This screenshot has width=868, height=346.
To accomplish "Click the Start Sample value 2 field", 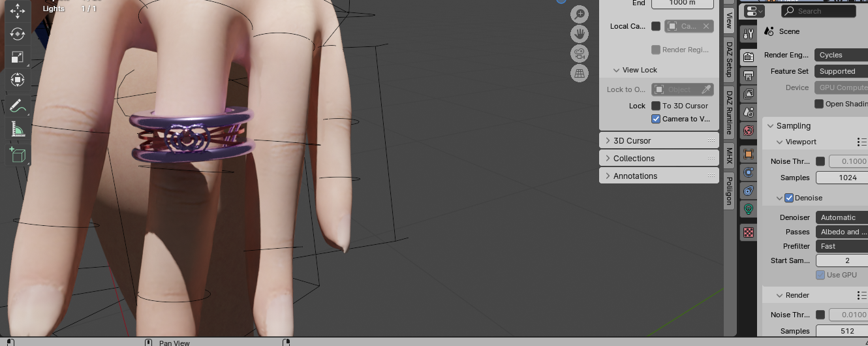I will tap(842, 260).
